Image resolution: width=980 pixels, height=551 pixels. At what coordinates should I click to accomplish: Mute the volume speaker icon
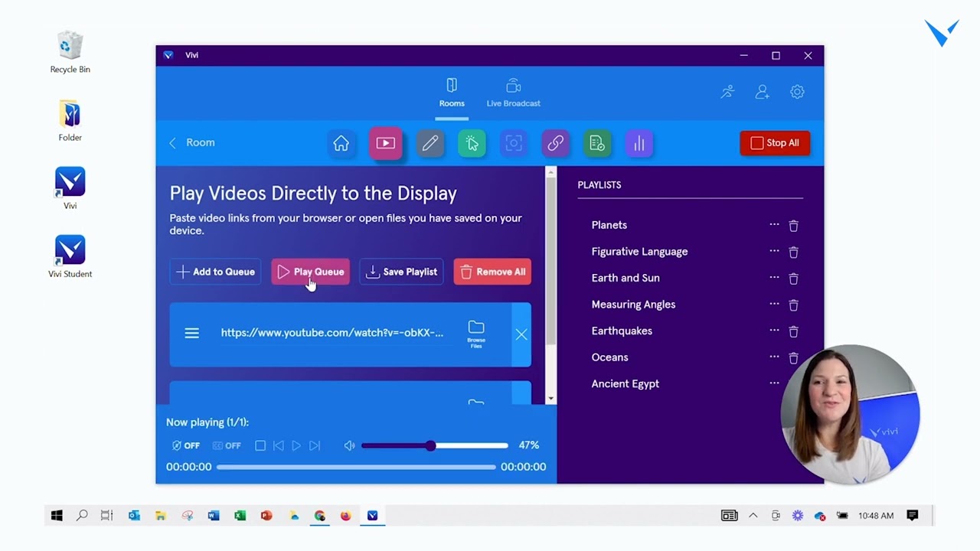click(349, 445)
